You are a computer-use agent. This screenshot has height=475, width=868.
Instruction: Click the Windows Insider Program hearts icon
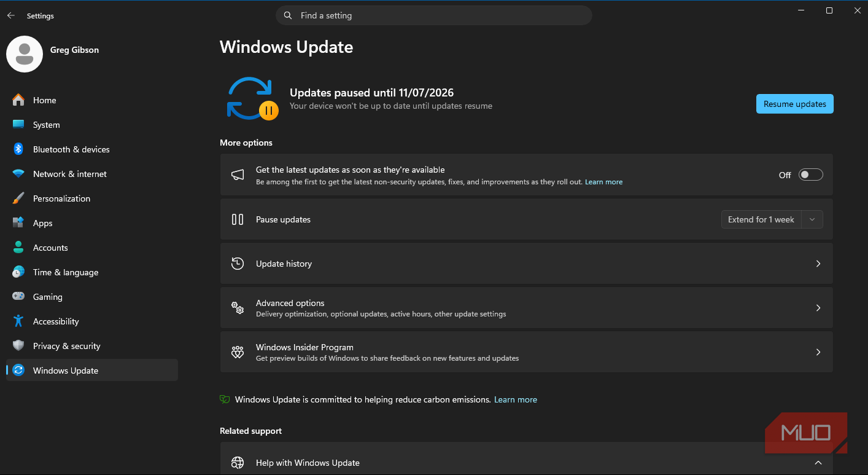[238, 352]
